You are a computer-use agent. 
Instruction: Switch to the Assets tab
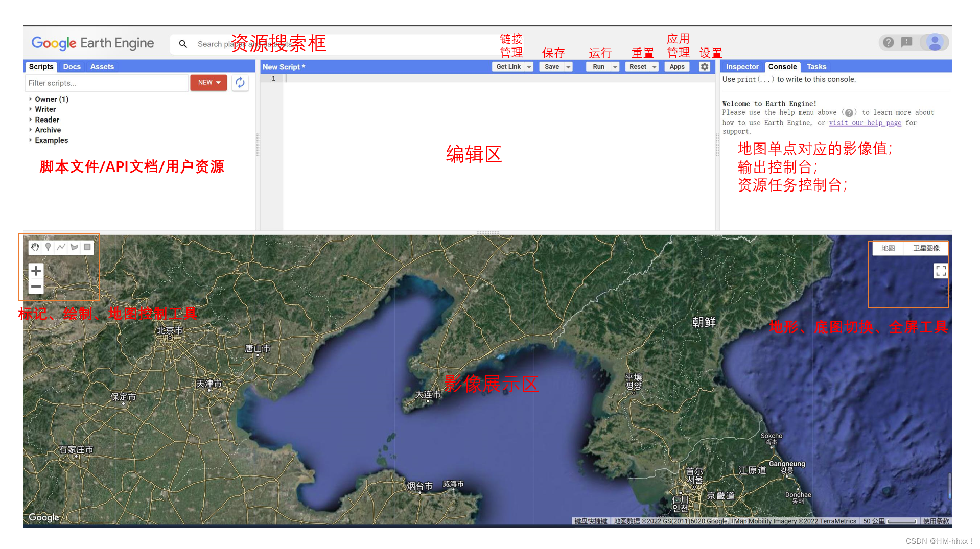(x=102, y=67)
